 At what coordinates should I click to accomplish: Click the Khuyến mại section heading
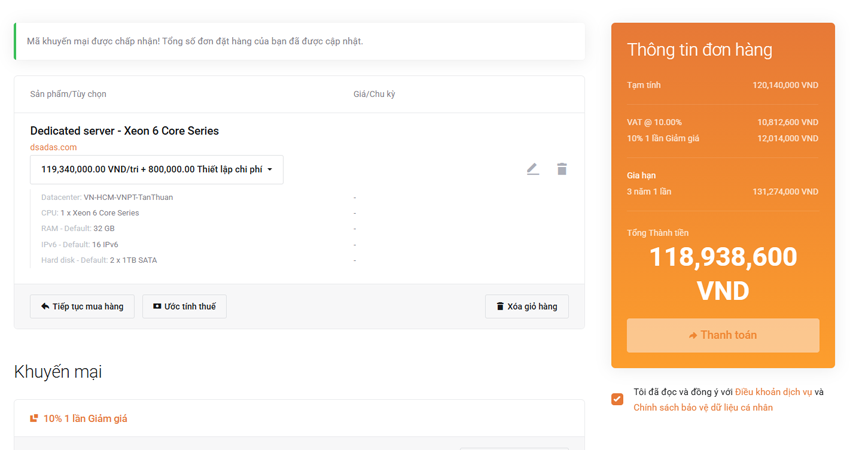58,372
